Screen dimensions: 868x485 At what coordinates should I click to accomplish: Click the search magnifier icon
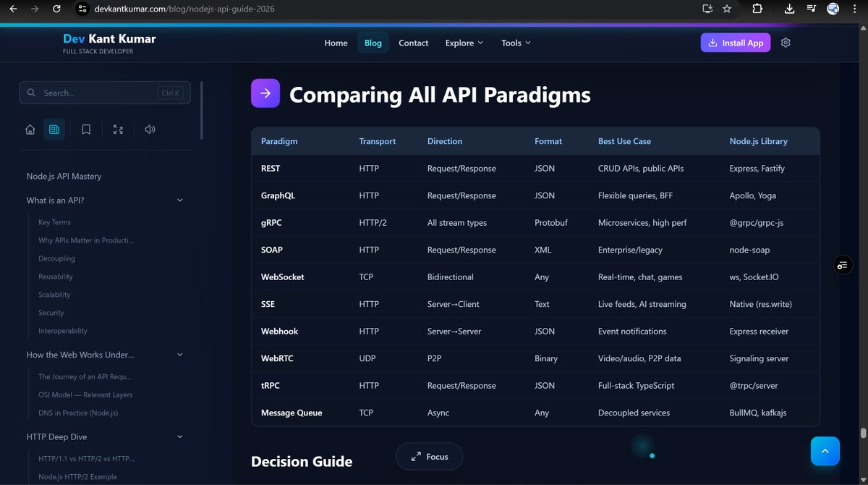(x=32, y=93)
